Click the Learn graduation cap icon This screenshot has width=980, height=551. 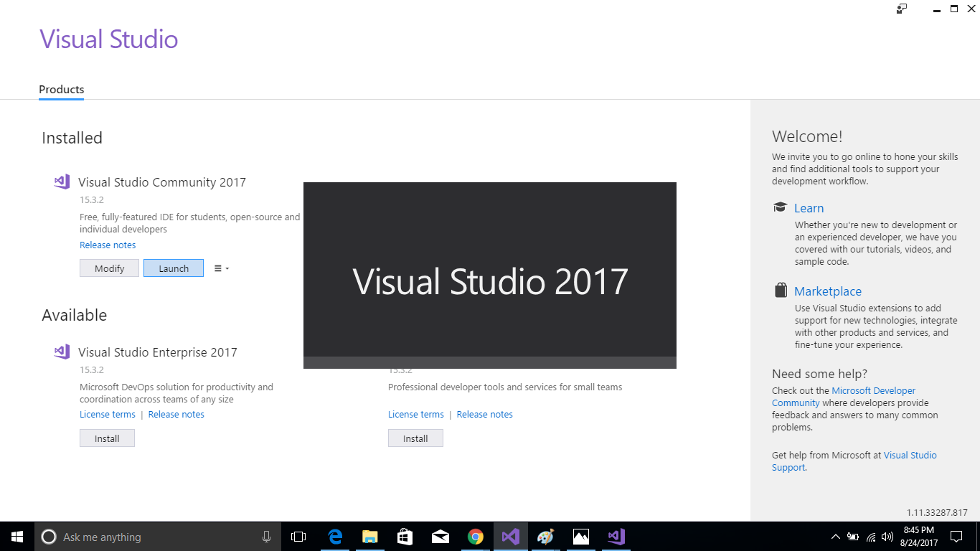click(x=780, y=207)
